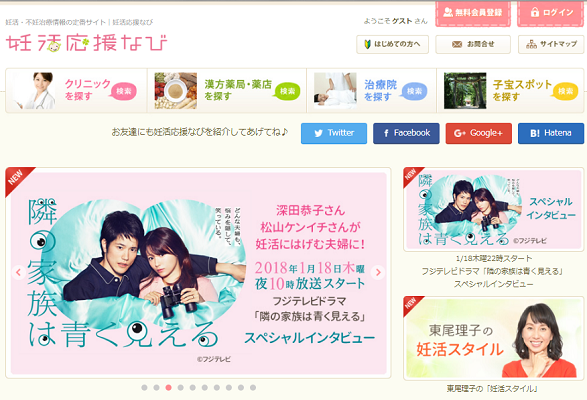The height and width of the screenshot is (400, 587).
Task: Click the massage therapy photo thumbnail
Action: click(x=335, y=91)
